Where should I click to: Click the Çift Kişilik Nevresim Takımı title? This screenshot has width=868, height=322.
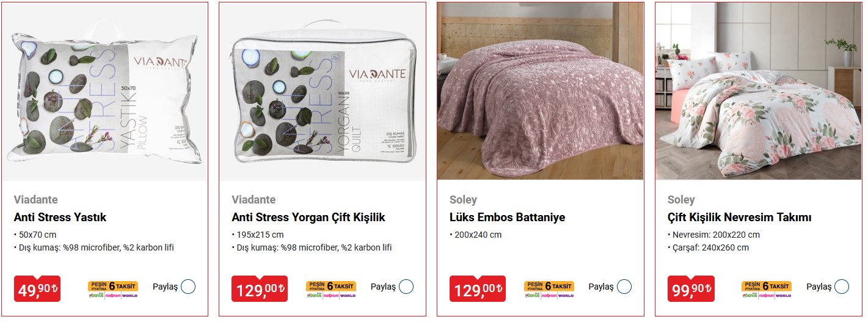tap(740, 218)
